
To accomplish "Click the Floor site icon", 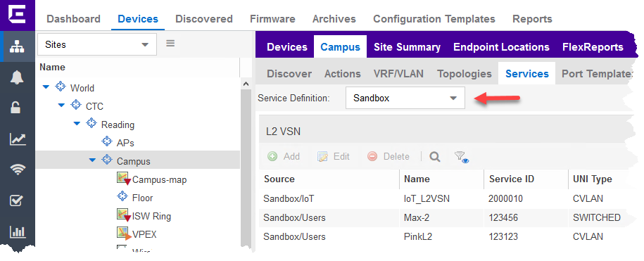I will pyautogui.click(x=122, y=196).
